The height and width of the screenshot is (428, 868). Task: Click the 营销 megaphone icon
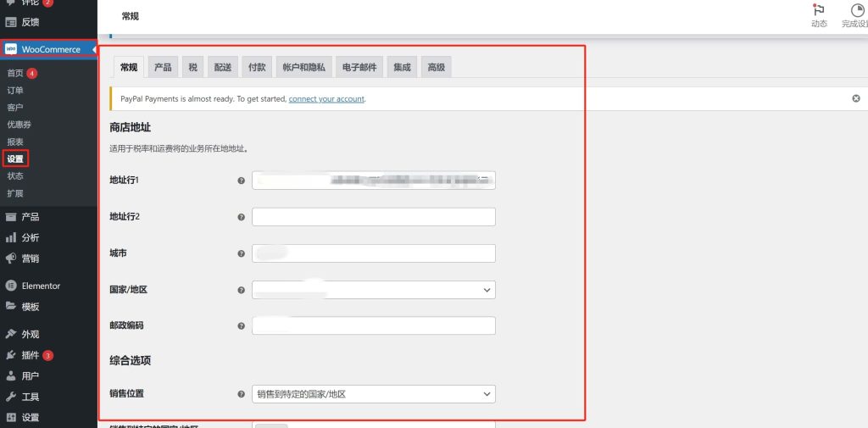tap(10, 258)
